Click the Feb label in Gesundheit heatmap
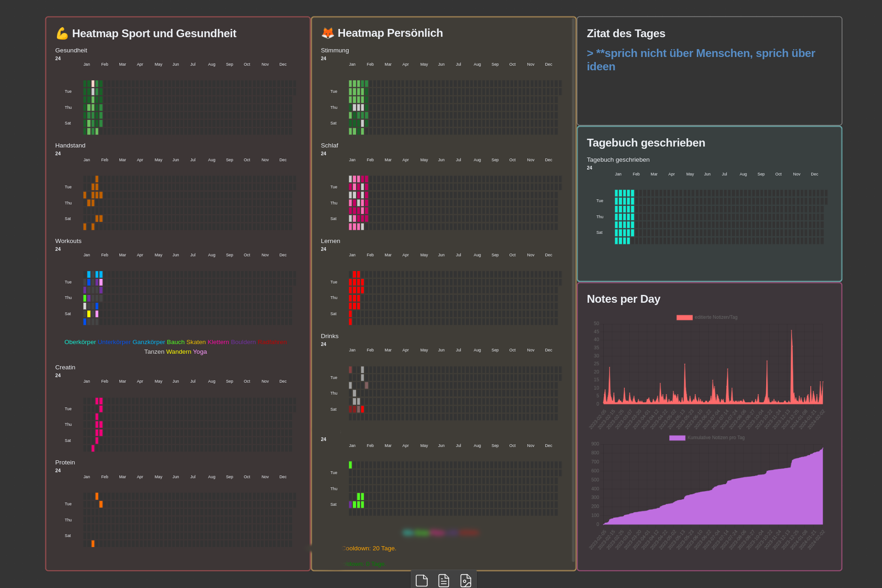 (x=105, y=65)
